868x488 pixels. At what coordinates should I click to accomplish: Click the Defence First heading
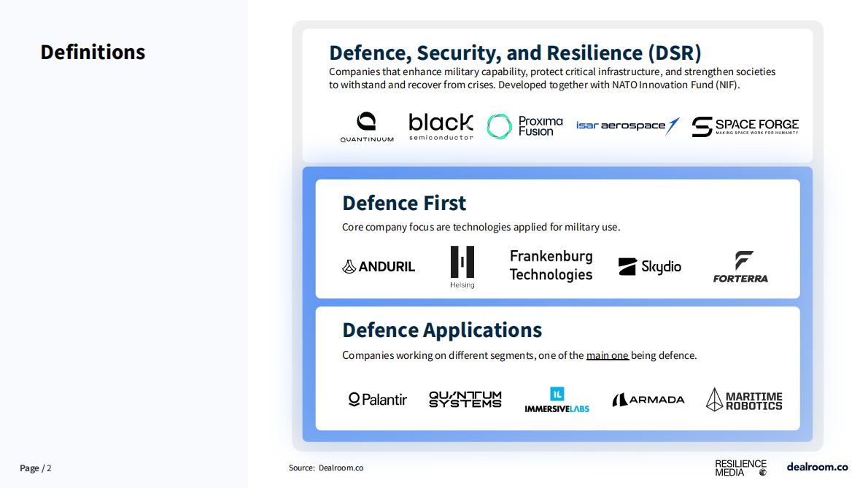point(404,203)
